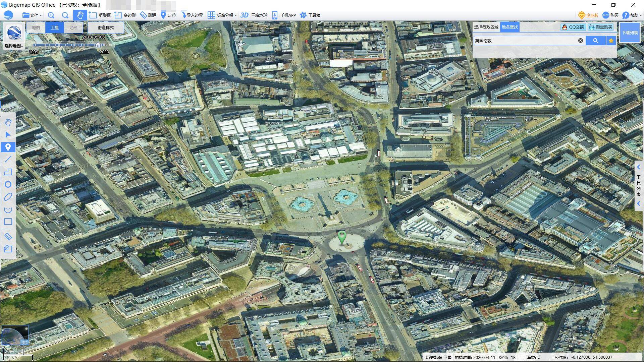Click lower chevron of tool list panel
This screenshot has height=362, width=644.
coord(639,203)
